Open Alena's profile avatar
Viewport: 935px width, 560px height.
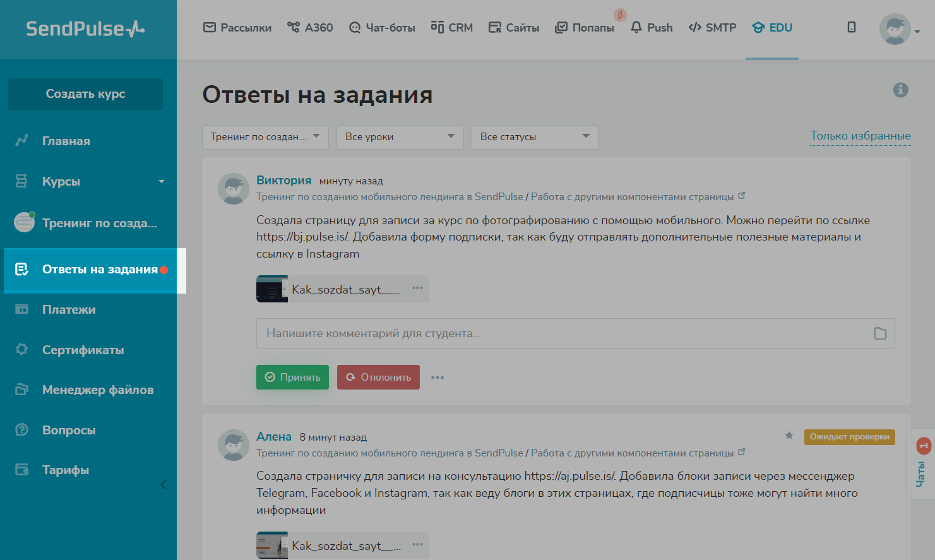[x=234, y=445]
